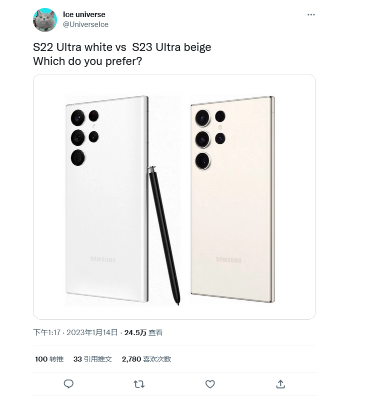Click the share upload icon

[281, 384]
